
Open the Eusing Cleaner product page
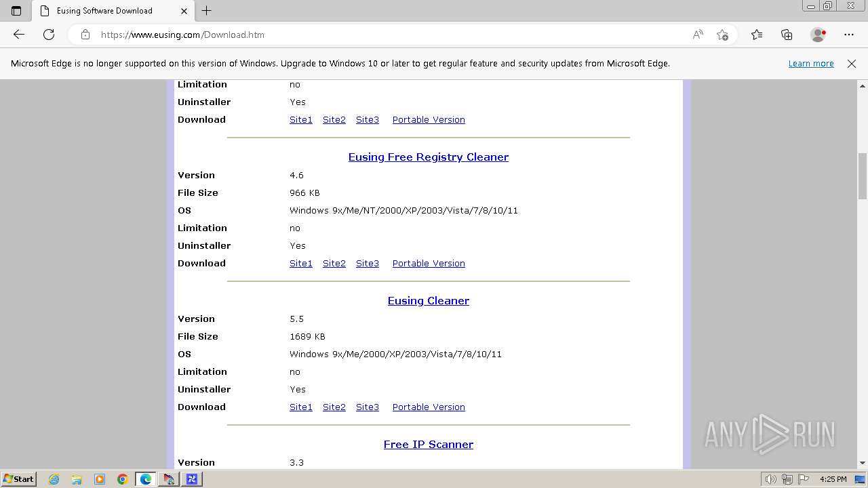pyautogui.click(x=429, y=300)
